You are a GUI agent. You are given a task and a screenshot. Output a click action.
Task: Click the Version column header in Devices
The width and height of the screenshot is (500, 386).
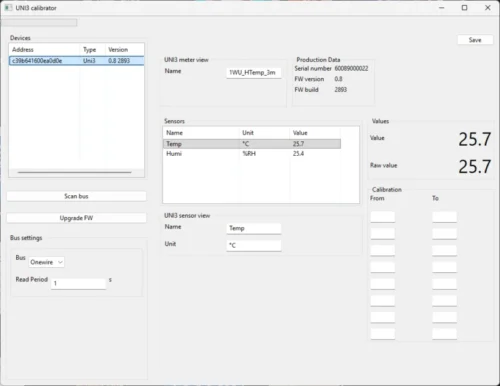tap(125, 50)
